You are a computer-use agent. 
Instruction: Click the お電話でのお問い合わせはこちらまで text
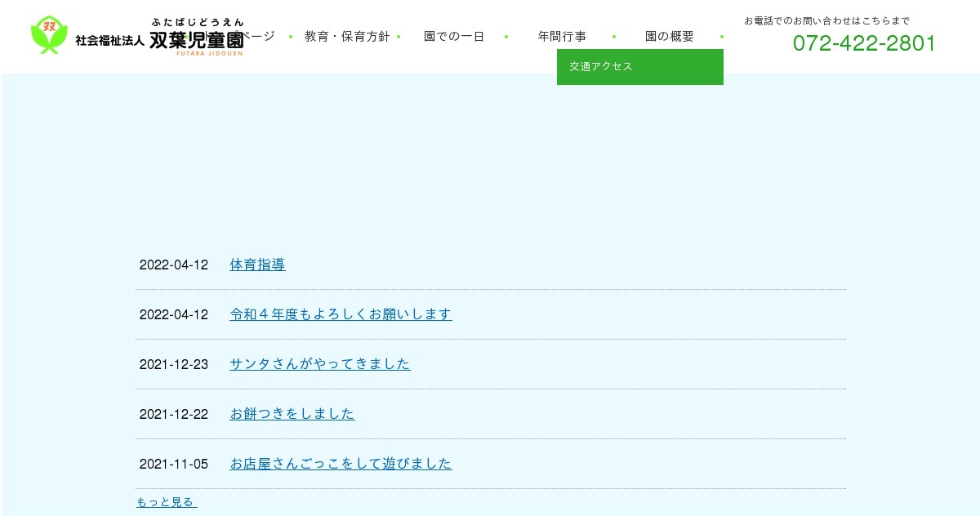[x=826, y=20]
